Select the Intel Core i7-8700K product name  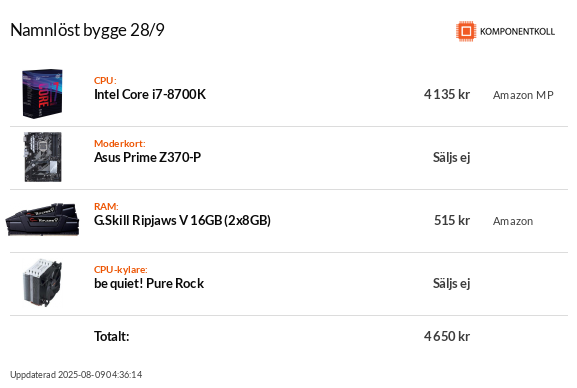click(x=150, y=94)
